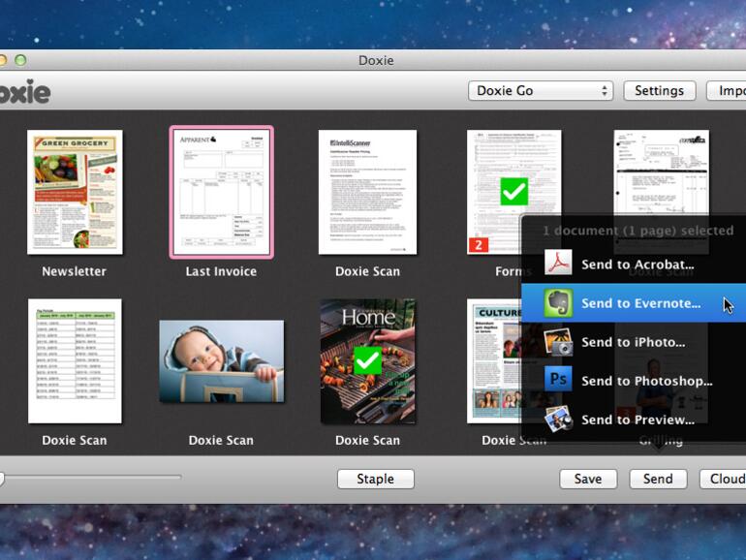Click the partially visible Import button
This screenshot has height=560, width=746.
(x=727, y=90)
